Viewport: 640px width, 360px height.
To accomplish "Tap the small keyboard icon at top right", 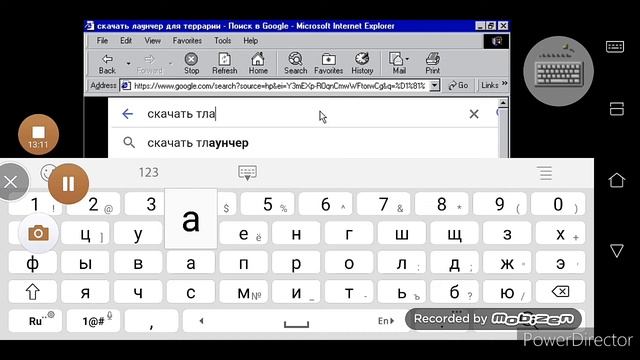I will pos(615,47).
